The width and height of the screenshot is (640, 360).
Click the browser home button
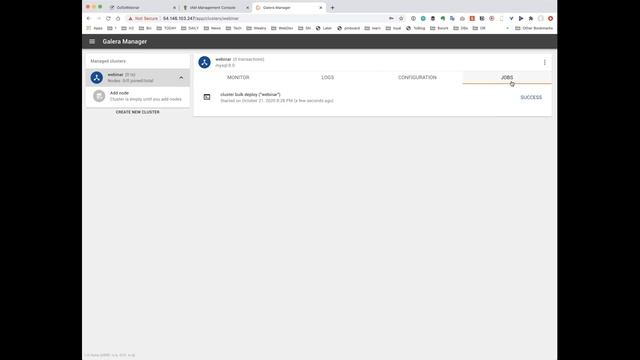(x=118, y=18)
